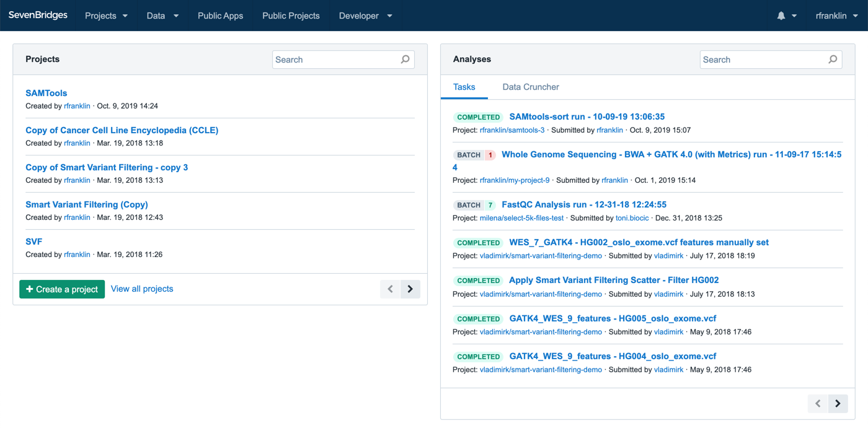Open View all projects link
The image size is (868, 428).
(142, 289)
